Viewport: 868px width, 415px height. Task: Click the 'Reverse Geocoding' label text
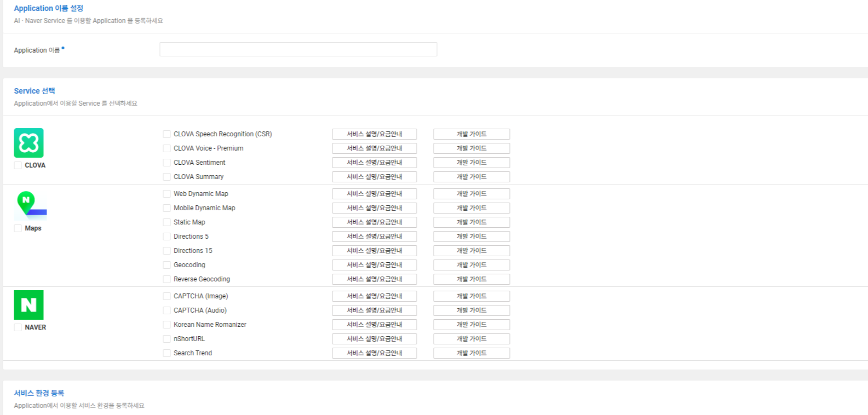(202, 279)
